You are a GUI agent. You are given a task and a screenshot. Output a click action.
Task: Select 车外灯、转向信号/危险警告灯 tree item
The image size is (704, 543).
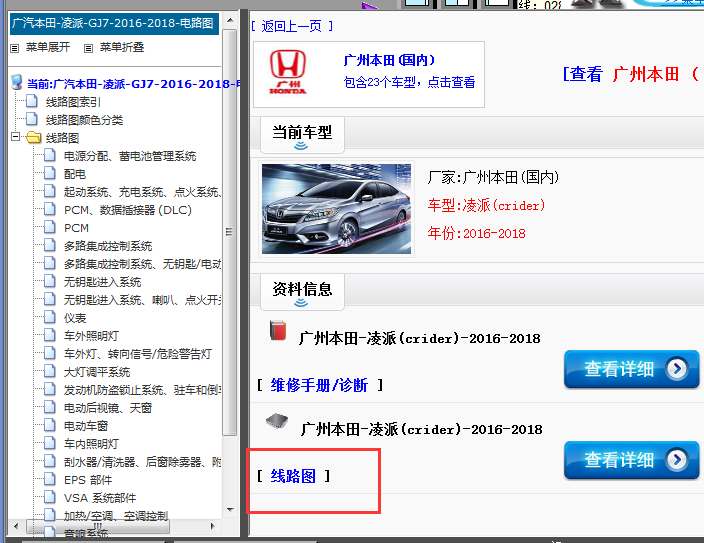[x=137, y=354]
